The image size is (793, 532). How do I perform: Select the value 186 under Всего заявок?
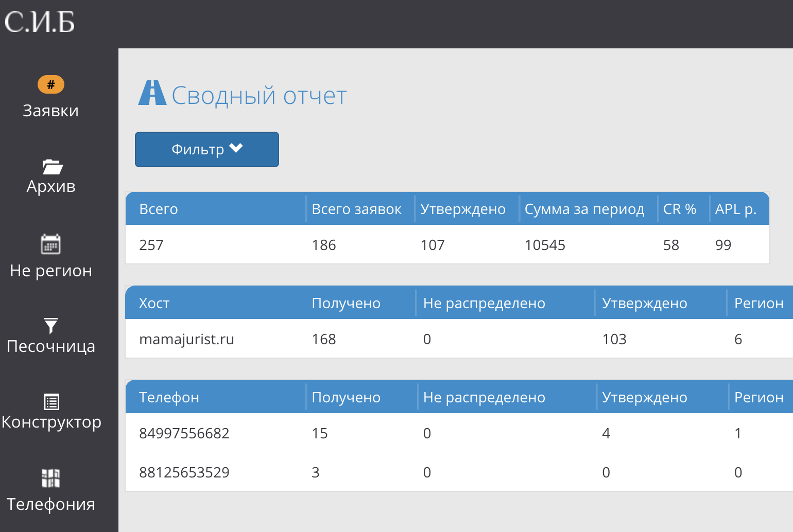[x=324, y=245]
